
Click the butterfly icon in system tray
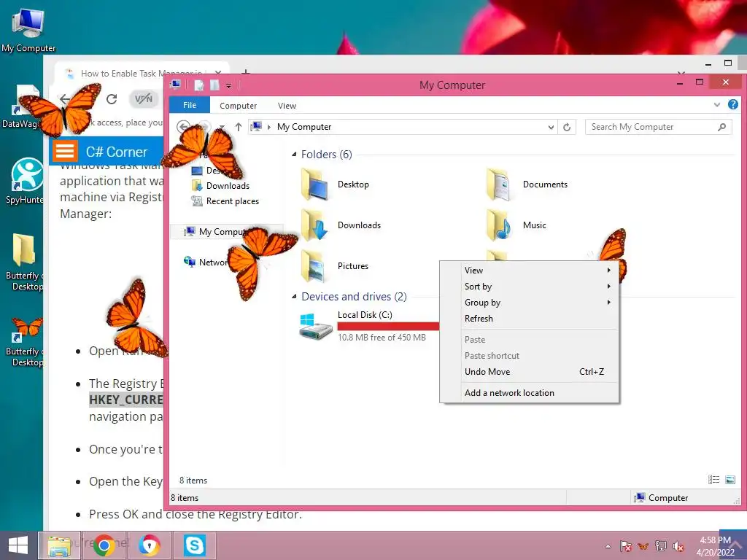[x=643, y=546]
